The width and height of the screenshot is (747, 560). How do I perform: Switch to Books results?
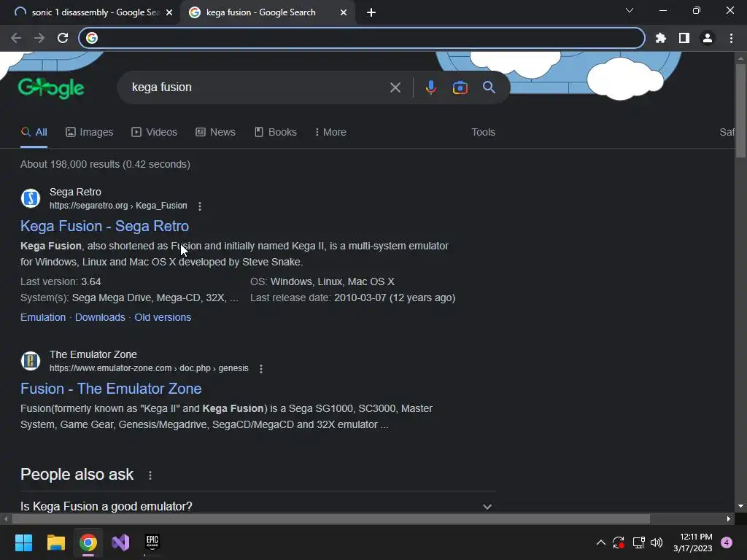point(275,133)
